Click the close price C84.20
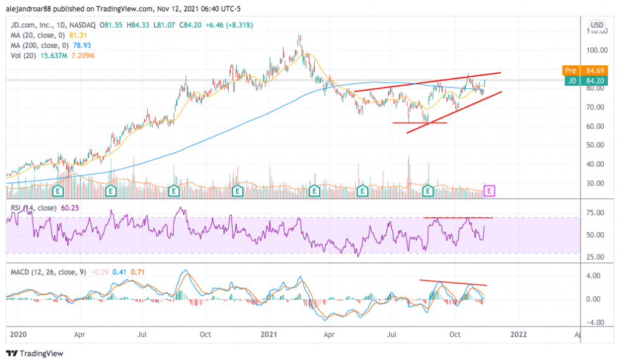The width and height of the screenshot is (620, 364). pyautogui.click(x=190, y=25)
